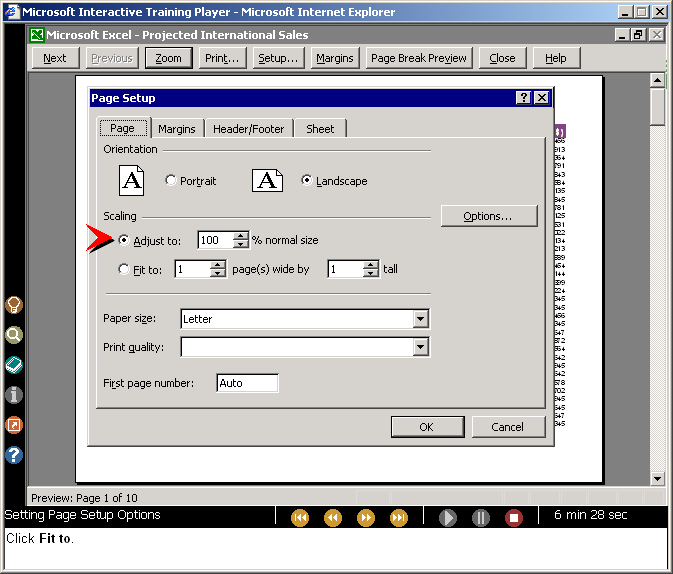Viewport: 673px width, 574px height.
Task: Click OK in Page Setup dialog
Action: (x=427, y=427)
